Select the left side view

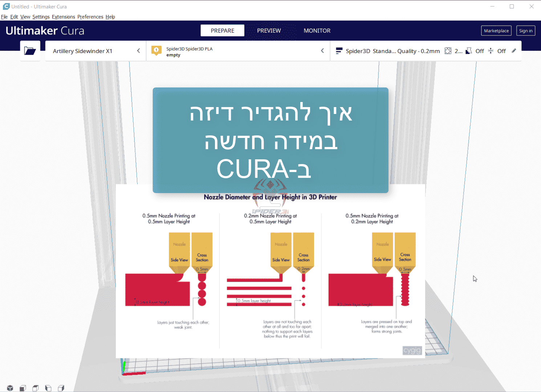click(x=48, y=388)
